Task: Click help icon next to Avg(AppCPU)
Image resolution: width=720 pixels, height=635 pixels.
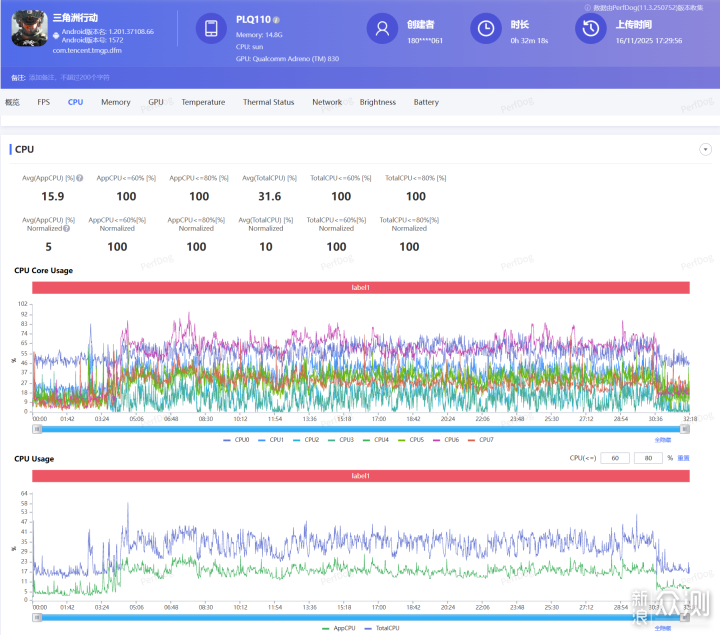Action: point(79,177)
